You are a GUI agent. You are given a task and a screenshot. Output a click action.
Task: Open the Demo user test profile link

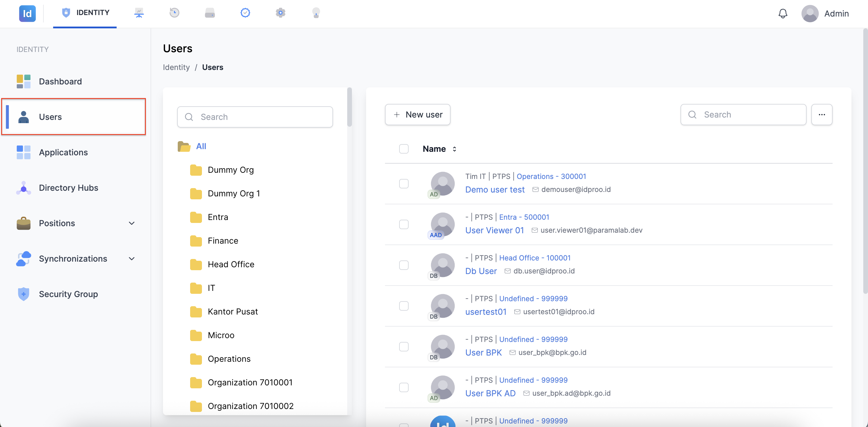pos(495,190)
